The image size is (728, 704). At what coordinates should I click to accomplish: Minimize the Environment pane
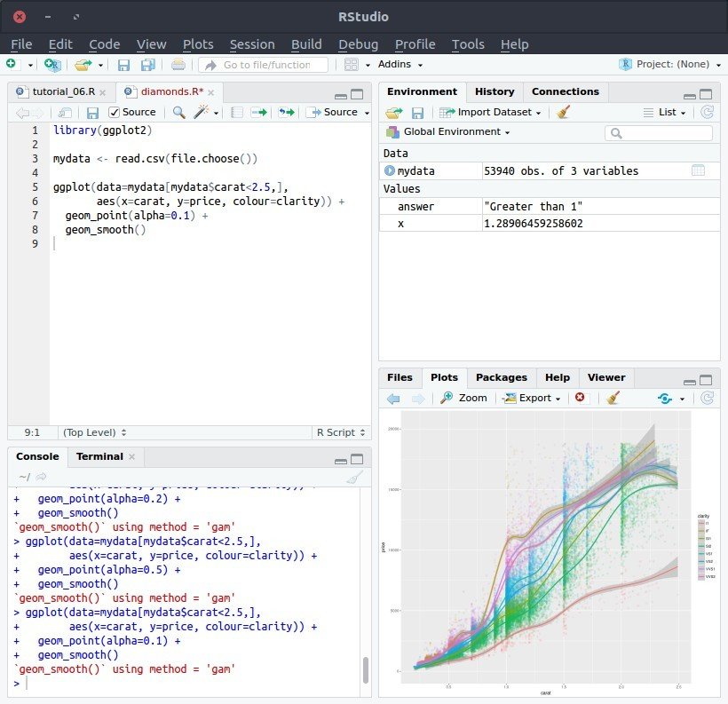point(690,96)
